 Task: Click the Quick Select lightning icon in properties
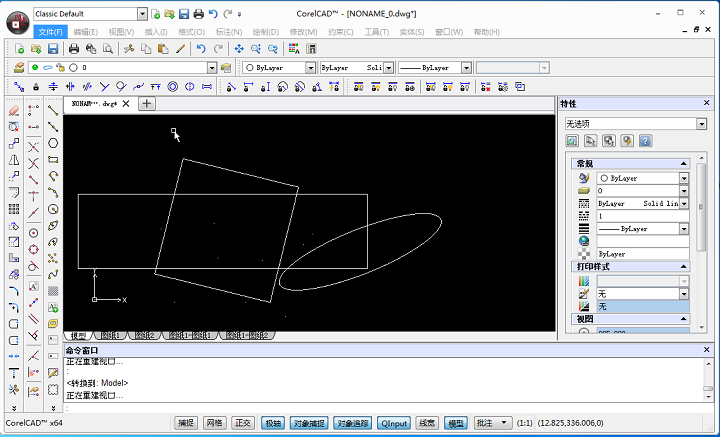click(x=627, y=140)
